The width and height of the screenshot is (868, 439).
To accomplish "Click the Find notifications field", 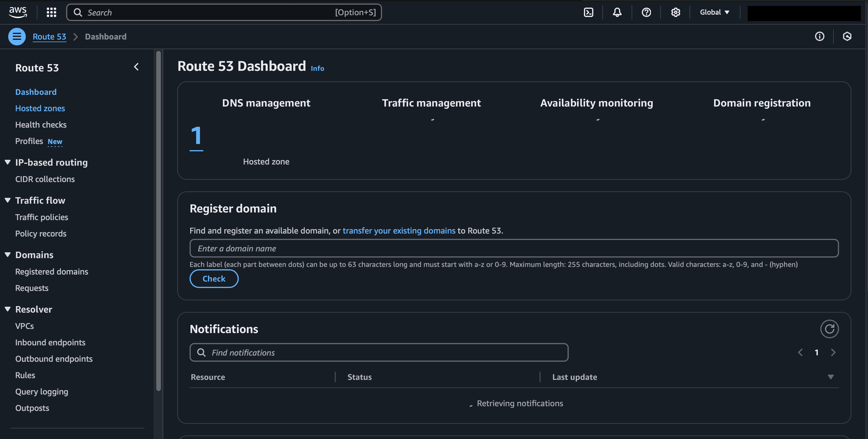I will tap(379, 352).
